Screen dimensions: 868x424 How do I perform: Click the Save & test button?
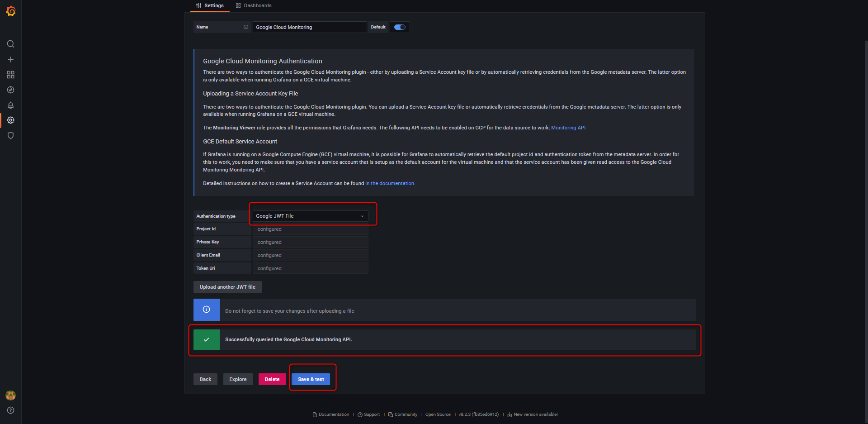coord(311,379)
